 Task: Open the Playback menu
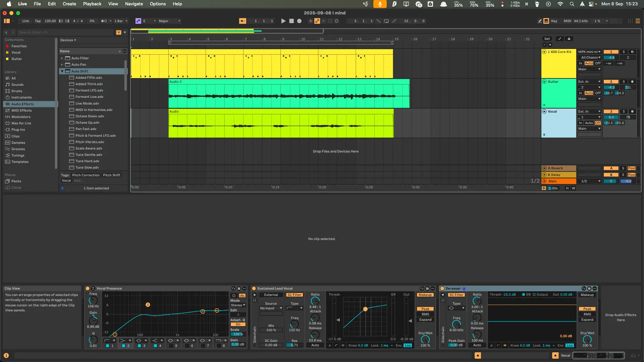(x=92, y=4)
